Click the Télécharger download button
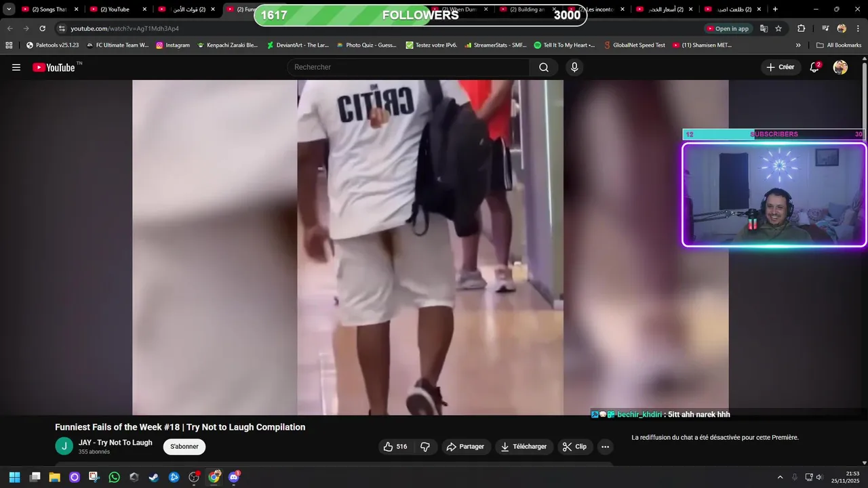 tap(524, 447)
